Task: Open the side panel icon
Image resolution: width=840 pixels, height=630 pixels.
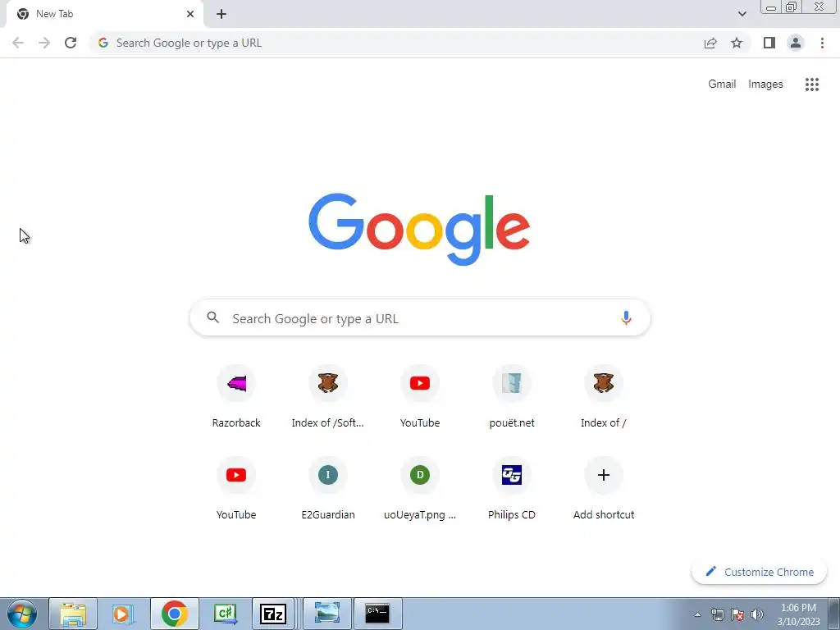Action: (x=769, y=43)
